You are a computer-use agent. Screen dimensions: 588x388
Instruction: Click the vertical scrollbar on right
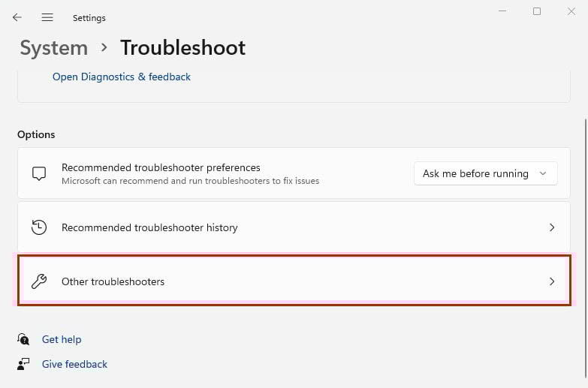click(586, 248)
